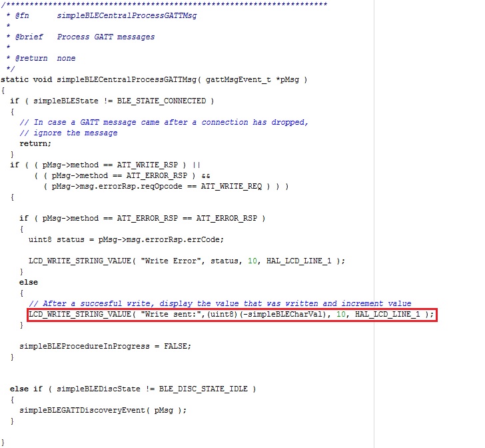Click the comment "In case a GATT message came"
Viewport: 485px width, 448px height.
point(164,122)
